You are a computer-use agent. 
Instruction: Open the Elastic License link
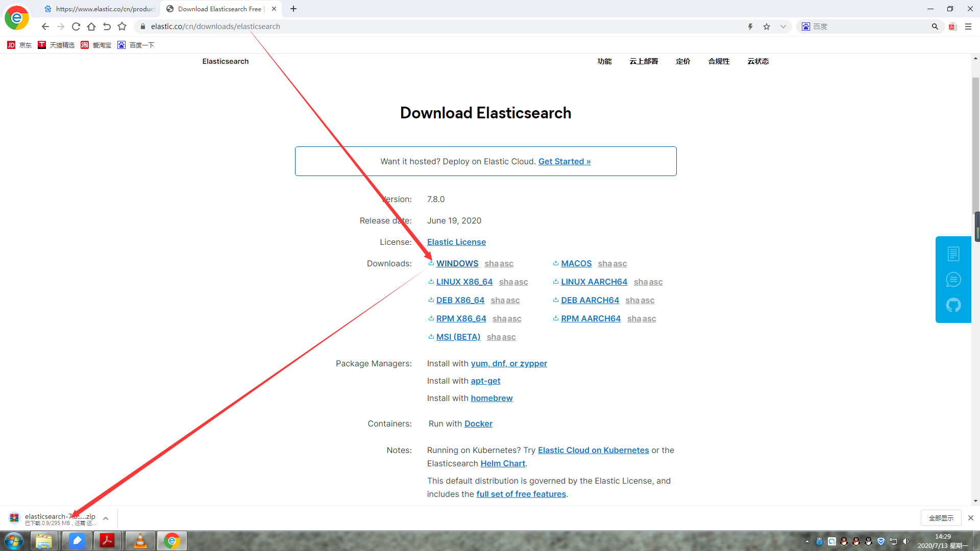click(456, 242)
